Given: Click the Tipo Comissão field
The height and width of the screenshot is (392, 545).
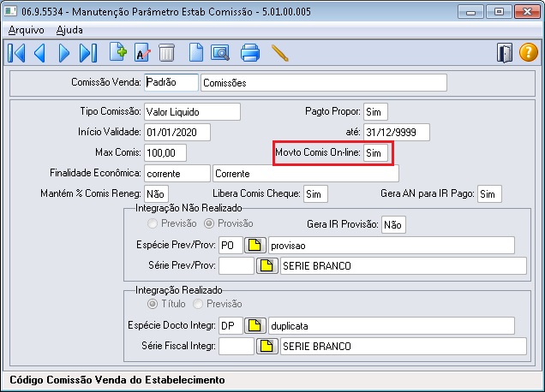Looking at the screenshot, I should (x=192, y=112).
